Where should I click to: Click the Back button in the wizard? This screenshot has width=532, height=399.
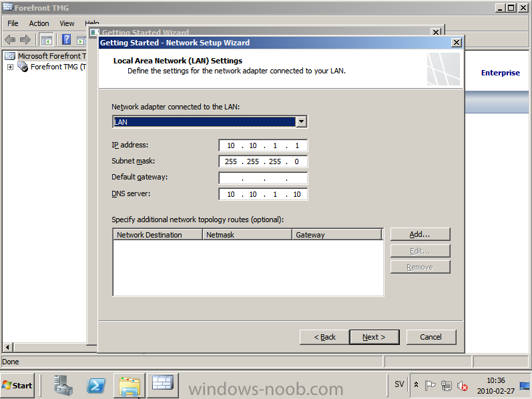click(x=324, y=337)
